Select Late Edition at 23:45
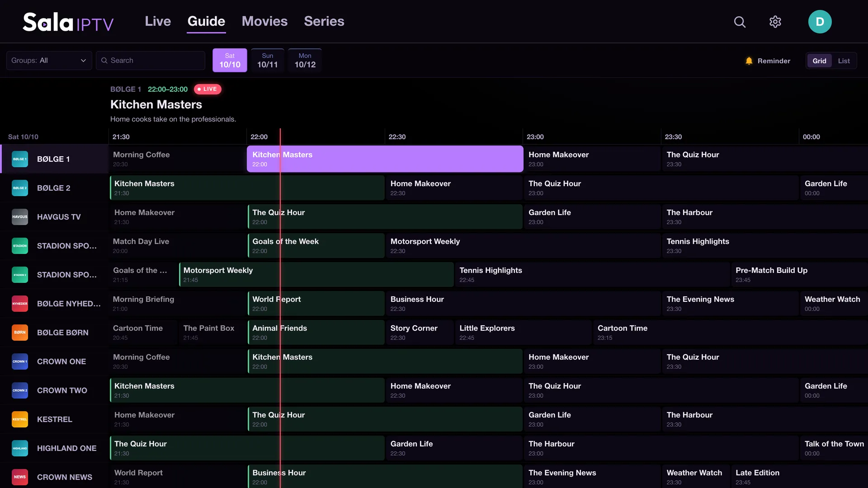The height and width of the screenshot is (488, 868). (x=799, y=477)
